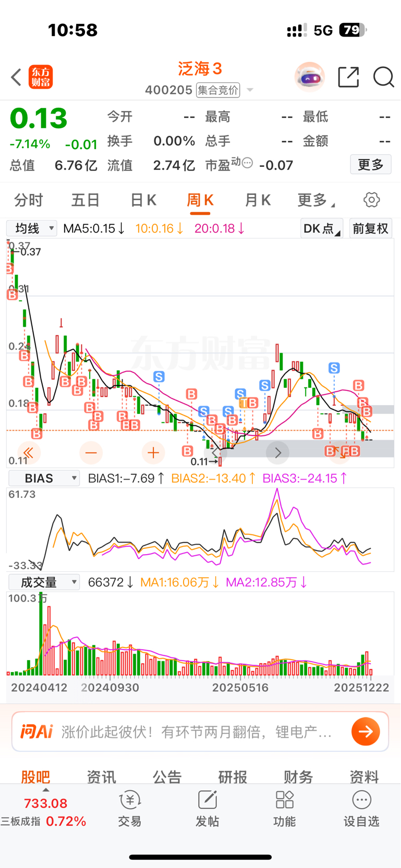Screen dimensions: 401x868
Task: Switch to the 五日 tab
Action: [86, 200]
